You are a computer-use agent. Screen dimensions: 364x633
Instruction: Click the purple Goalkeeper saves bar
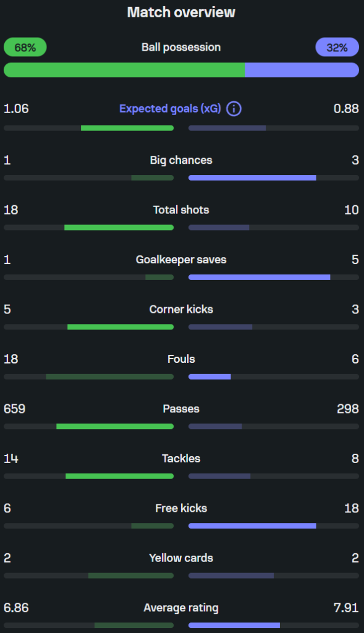click(x=260, y=278)
